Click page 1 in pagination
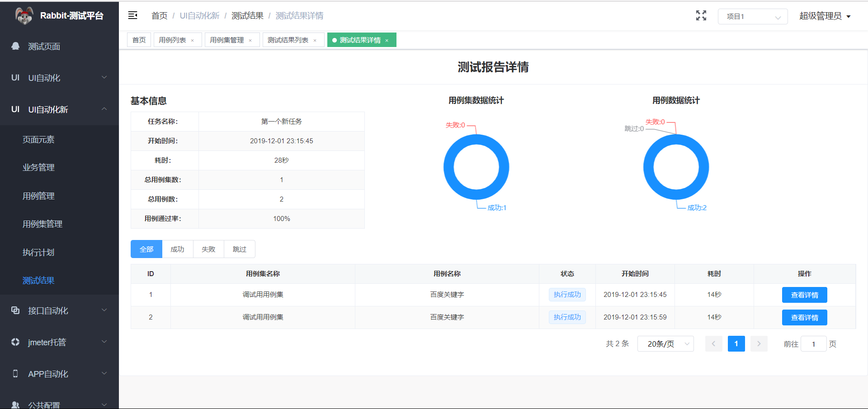The height and width of the screenshot is (409, 868). click(736, 343)
